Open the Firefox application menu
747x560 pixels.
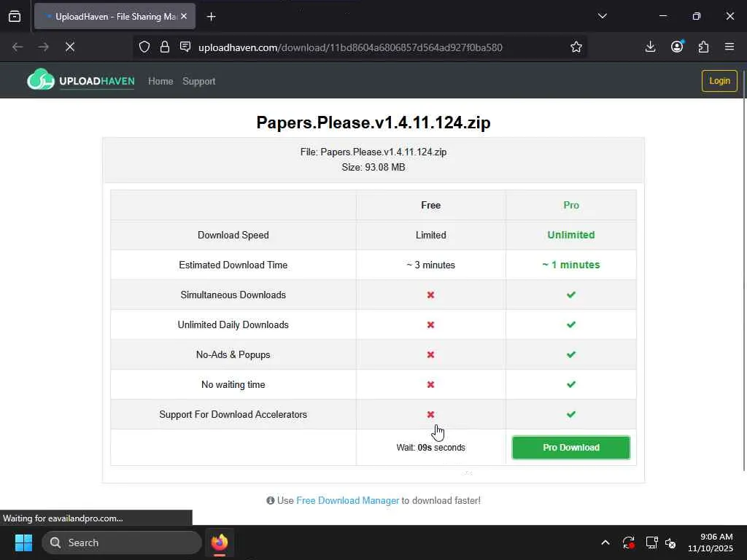click(x=729, y=47)
